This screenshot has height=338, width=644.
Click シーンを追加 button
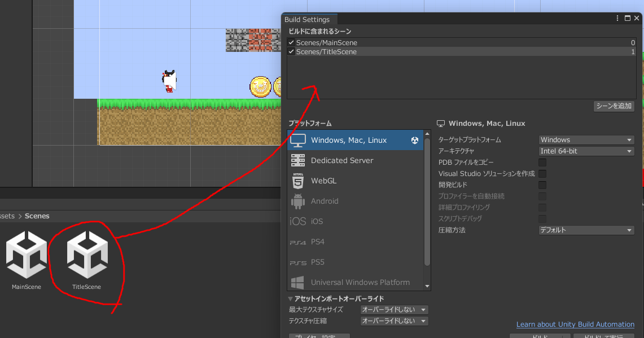614,106
